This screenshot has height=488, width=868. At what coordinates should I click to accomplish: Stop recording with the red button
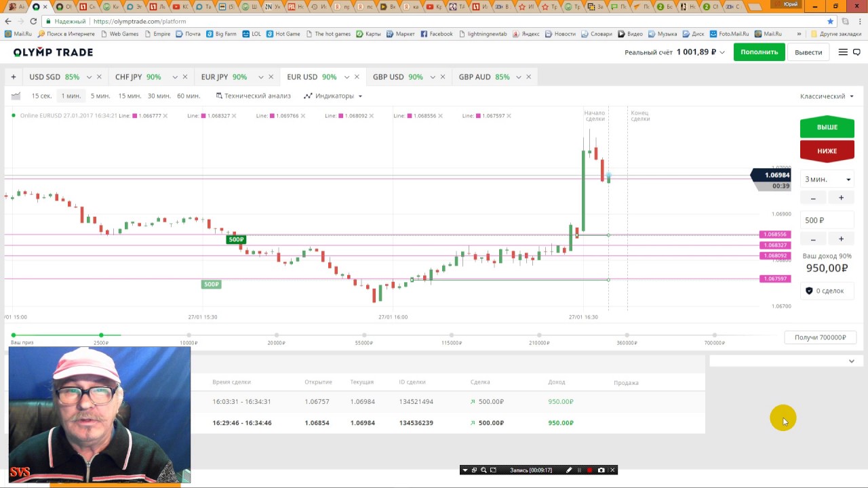point(590,470)
